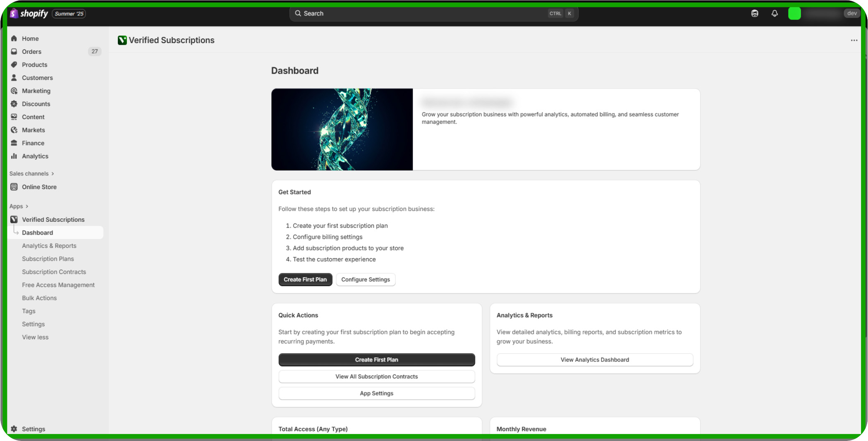
Task: Navigate to Bulk Actions
Action: coord(39,298)
